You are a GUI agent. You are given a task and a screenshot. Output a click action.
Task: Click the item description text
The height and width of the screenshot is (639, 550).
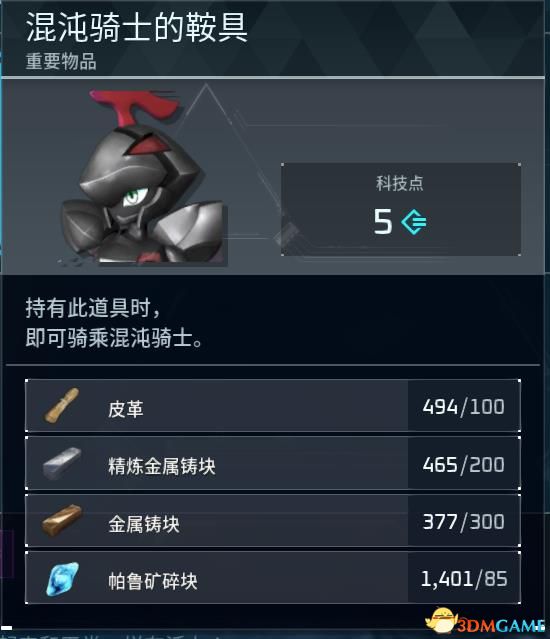click(x=114, y=323)
